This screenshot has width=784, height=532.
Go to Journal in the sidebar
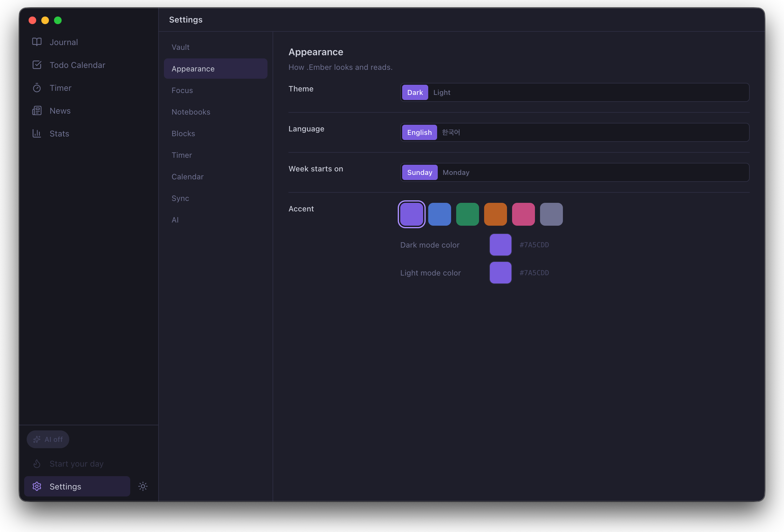click(89, 42)
